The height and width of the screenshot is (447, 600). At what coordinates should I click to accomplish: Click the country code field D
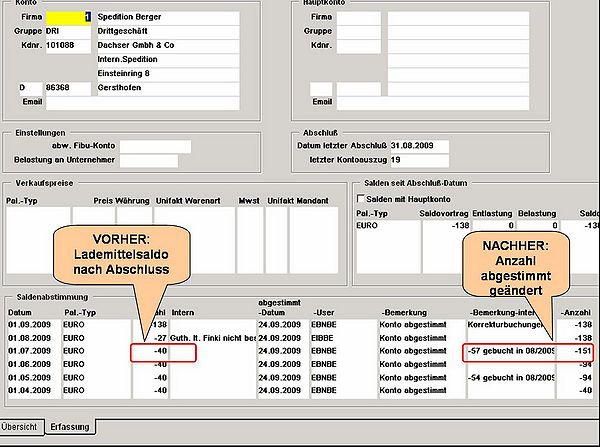click(31, 88)
